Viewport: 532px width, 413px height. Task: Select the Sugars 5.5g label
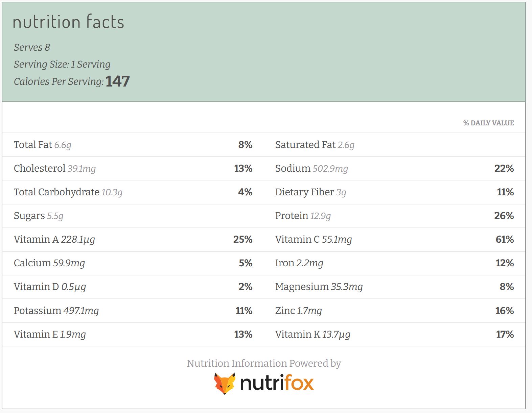[39, 216]
